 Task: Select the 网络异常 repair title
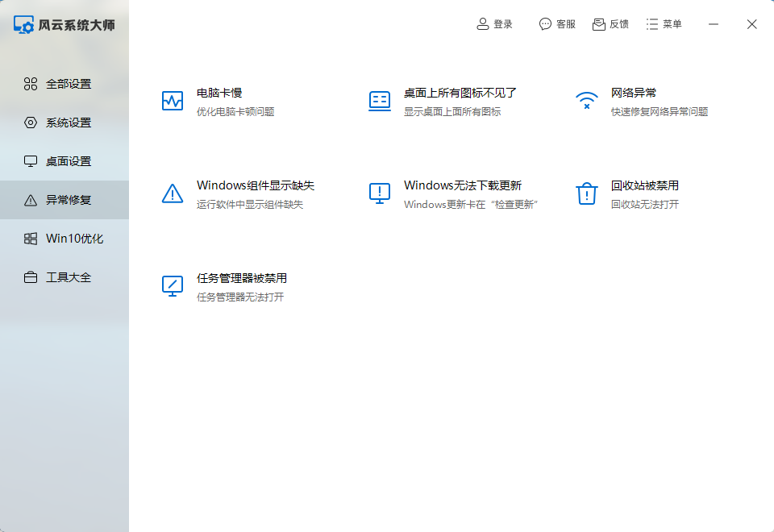coord(634,93)
